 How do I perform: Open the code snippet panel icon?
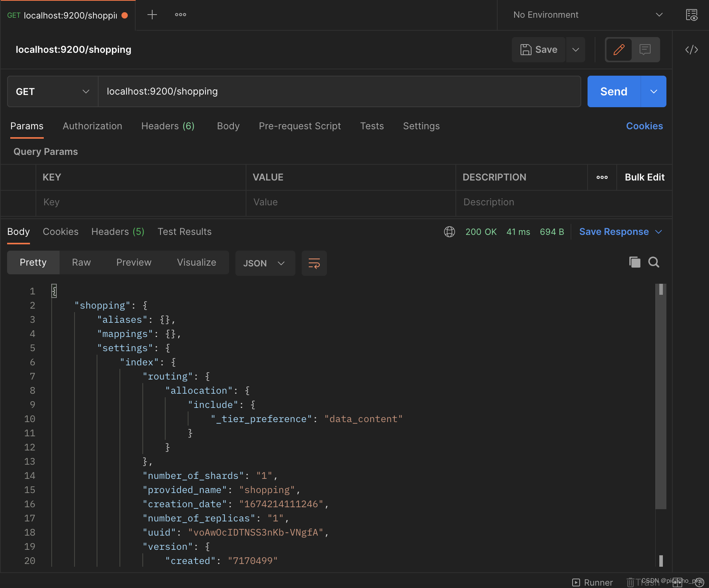click(691, 50)
